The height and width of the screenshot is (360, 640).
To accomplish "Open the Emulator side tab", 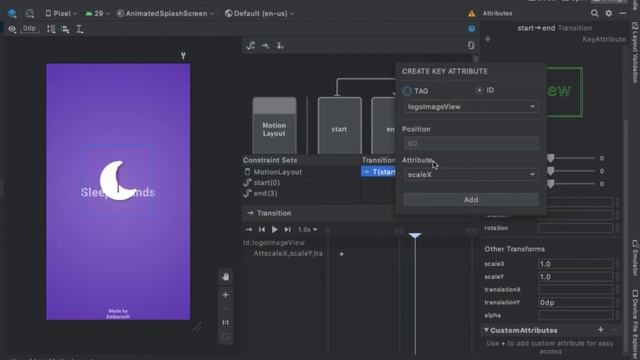I will 635,258.
